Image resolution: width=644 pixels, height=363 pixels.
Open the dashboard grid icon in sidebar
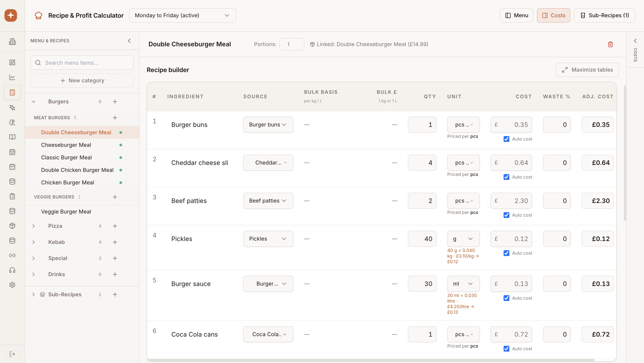coord(12,62)
